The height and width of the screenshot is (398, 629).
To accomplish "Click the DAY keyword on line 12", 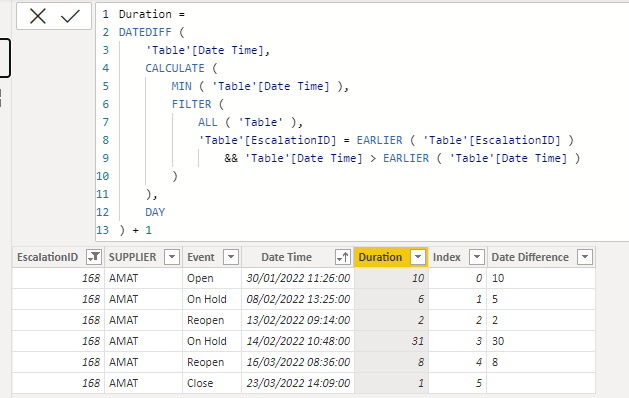I will point(155,212).
